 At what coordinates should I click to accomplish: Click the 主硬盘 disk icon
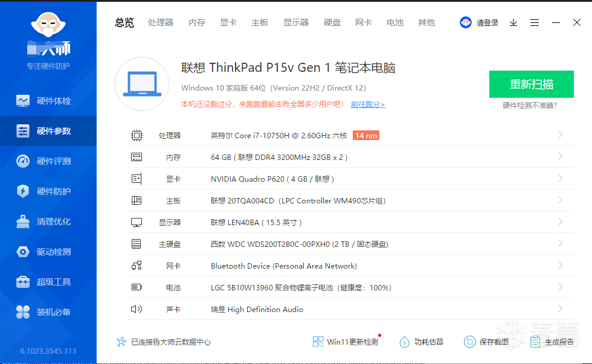tap(137, 244)
